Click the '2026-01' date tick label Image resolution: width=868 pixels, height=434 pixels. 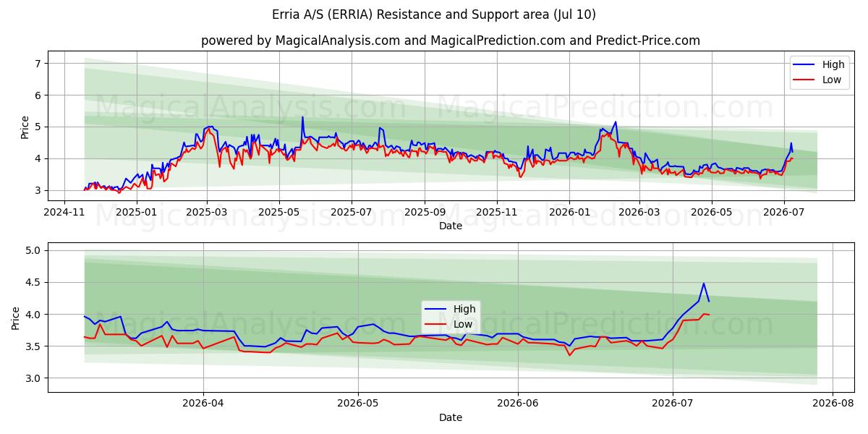569,213
